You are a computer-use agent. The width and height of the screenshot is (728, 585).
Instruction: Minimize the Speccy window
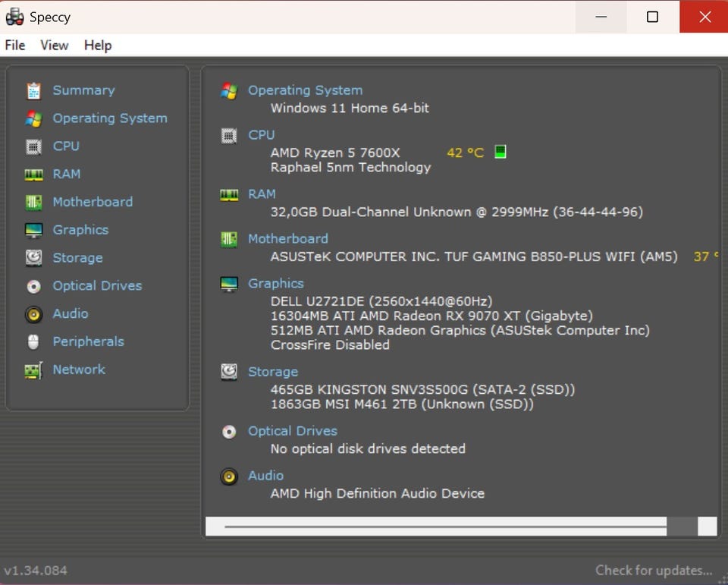[601, 17]
